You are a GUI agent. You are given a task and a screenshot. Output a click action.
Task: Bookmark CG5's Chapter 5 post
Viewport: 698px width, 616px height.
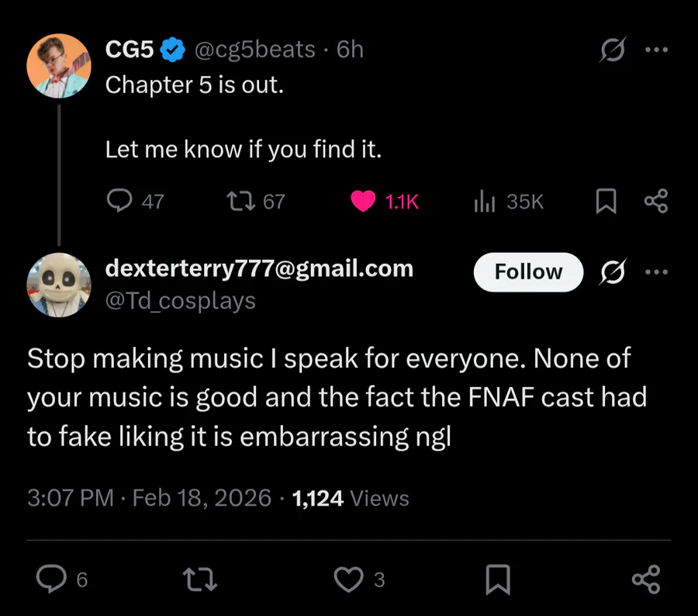[x=605, y=202]
